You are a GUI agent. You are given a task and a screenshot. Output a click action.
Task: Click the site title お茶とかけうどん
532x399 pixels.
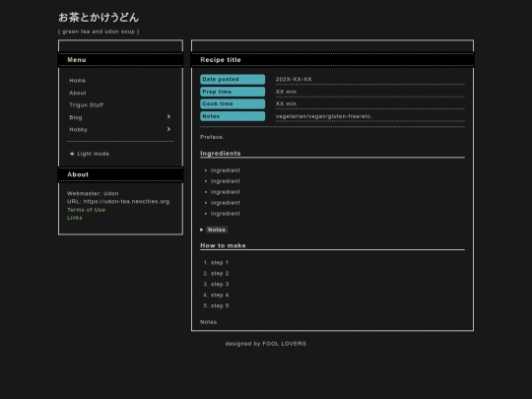(99, 18)
